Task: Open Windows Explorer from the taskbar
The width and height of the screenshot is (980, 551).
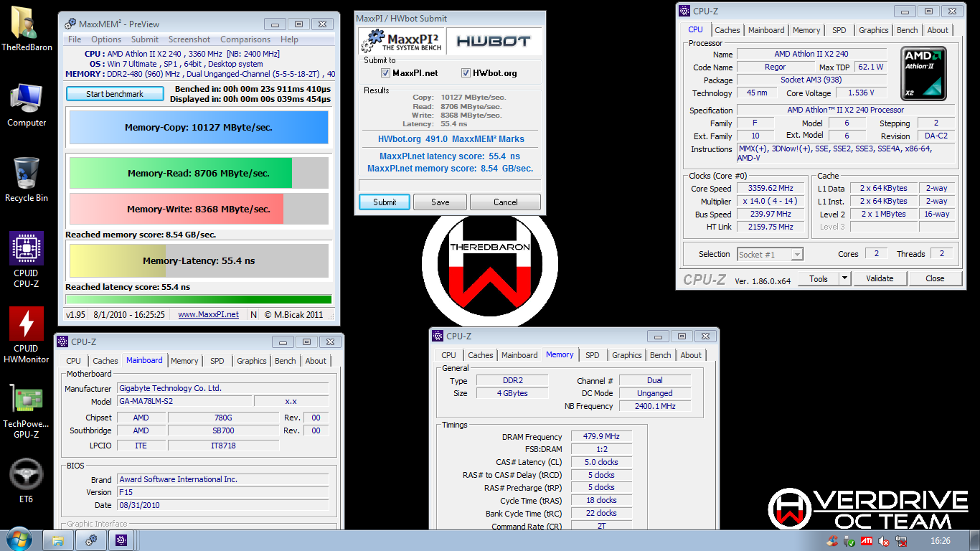Action: coord(58,540)
